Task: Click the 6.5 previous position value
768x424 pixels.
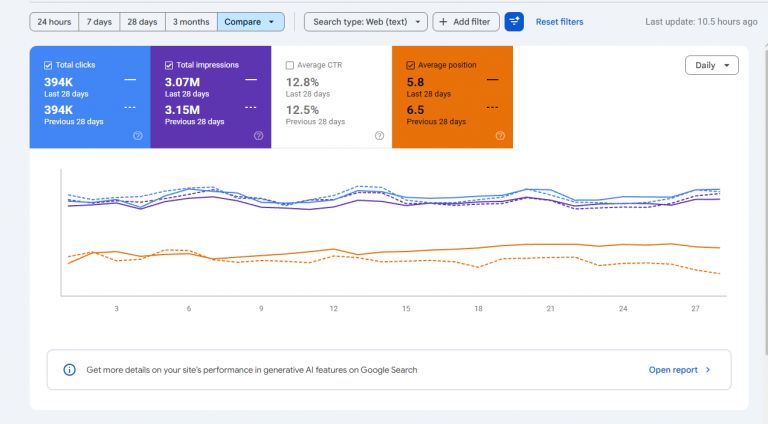Action: click(x=415, y=110)
